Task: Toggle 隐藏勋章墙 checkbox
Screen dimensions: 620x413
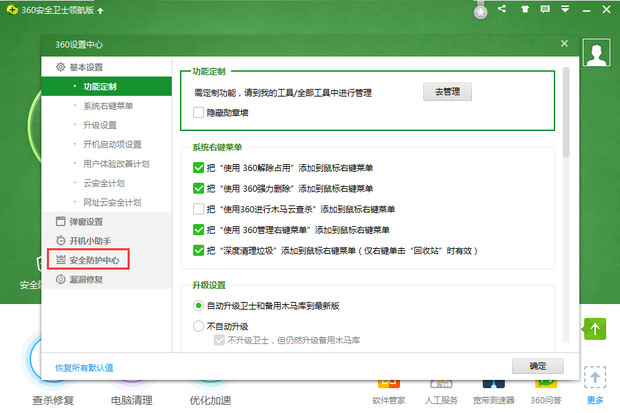Action: point(198,113)
